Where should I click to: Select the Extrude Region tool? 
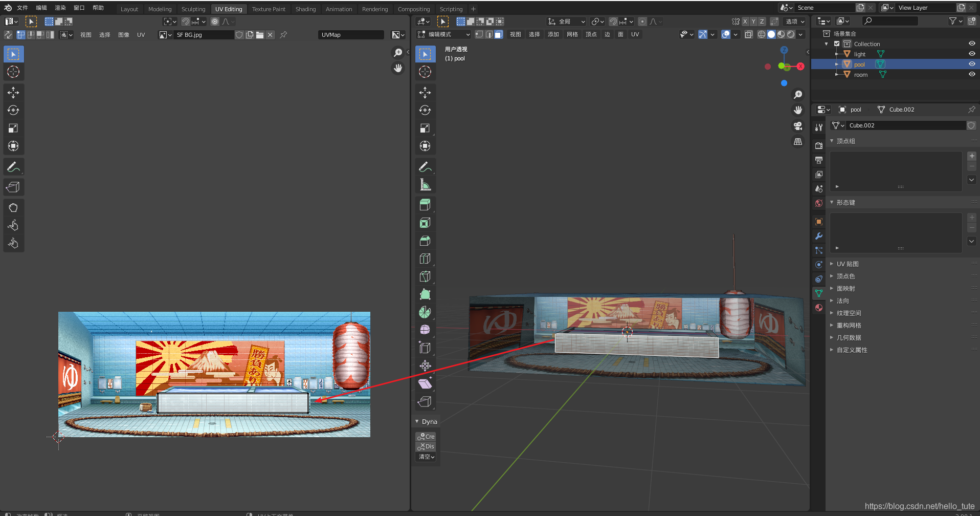(425, 205)
